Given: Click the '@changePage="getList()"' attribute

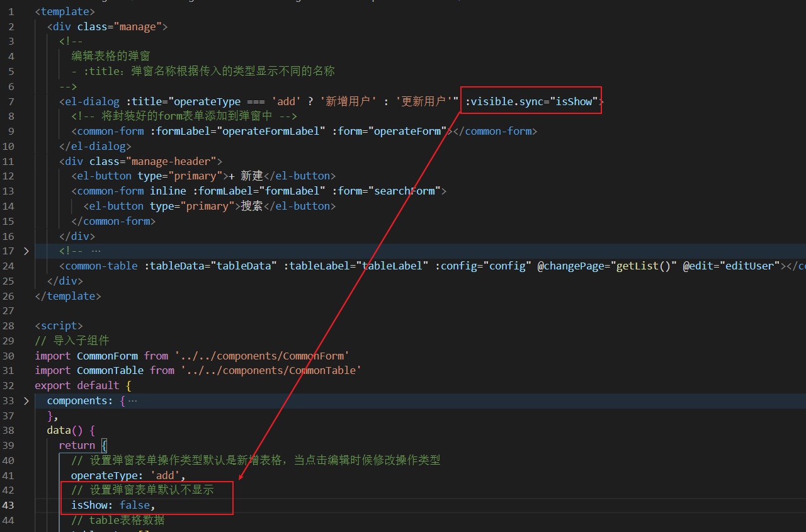Looking at the screenshot, I should (x=607, y=266).
